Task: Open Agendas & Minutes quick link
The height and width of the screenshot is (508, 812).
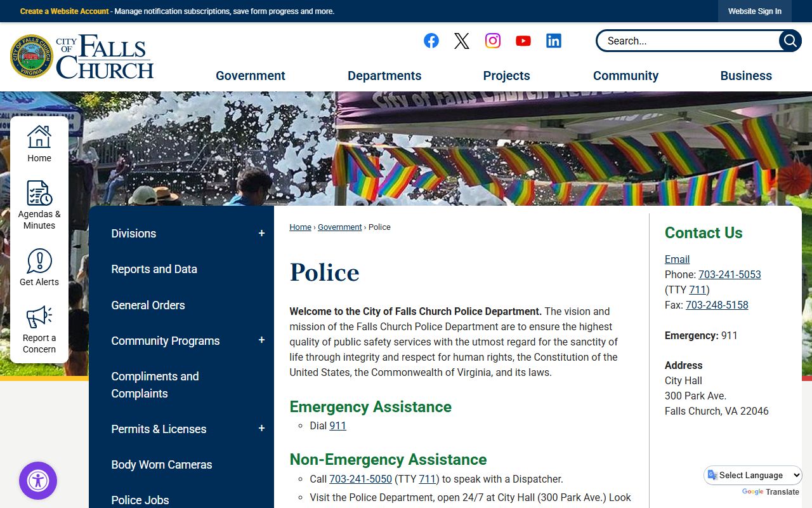Action: 39,205
